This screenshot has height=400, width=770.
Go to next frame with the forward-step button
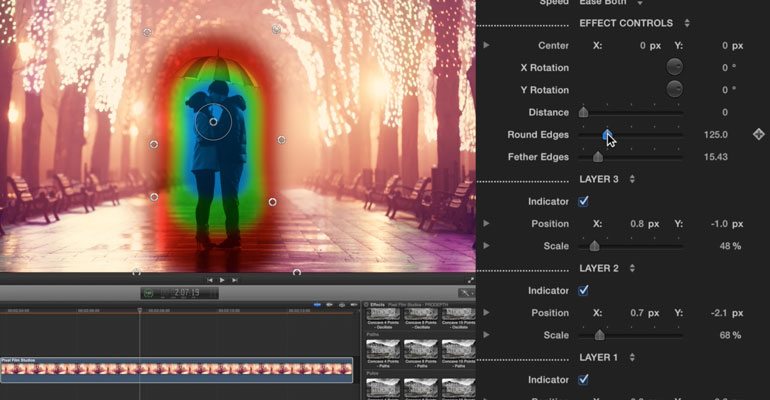(235, 280)
